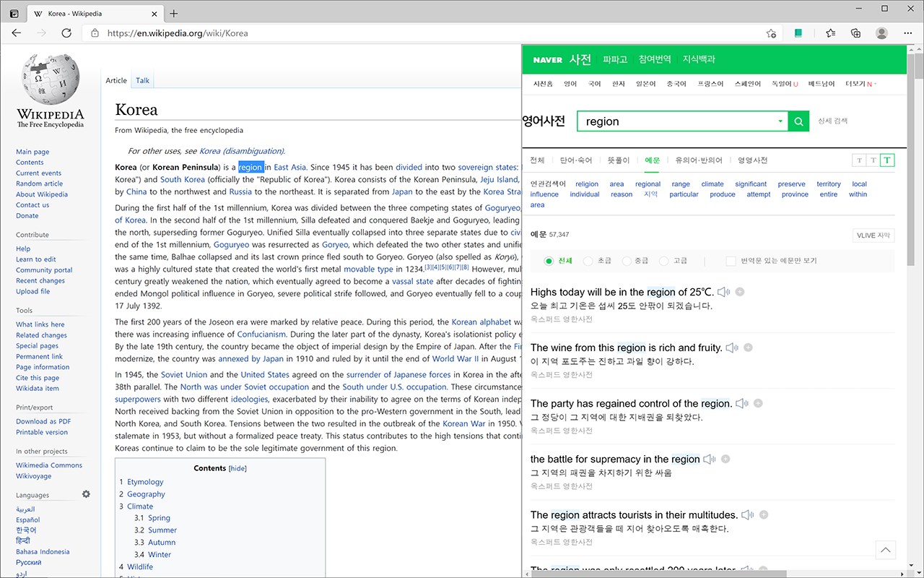Image resolution: width=924 pixels, height=578 pixels.
Task: Check 번역문 있는 예문만 보기 checkbox
Action: pyautogui.click(x=731, y=261)
